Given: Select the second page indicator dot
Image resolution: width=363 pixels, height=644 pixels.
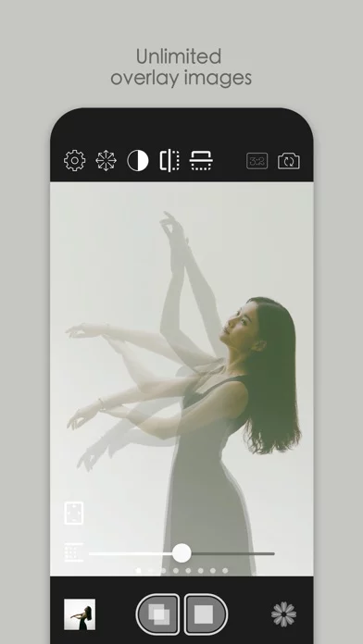Looking at the screenshot, I should pyautogui.click(x=151, y=571).
